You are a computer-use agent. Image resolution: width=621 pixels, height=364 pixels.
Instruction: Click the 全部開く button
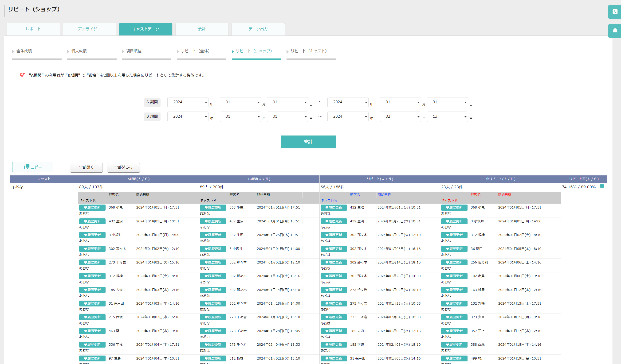86,167
